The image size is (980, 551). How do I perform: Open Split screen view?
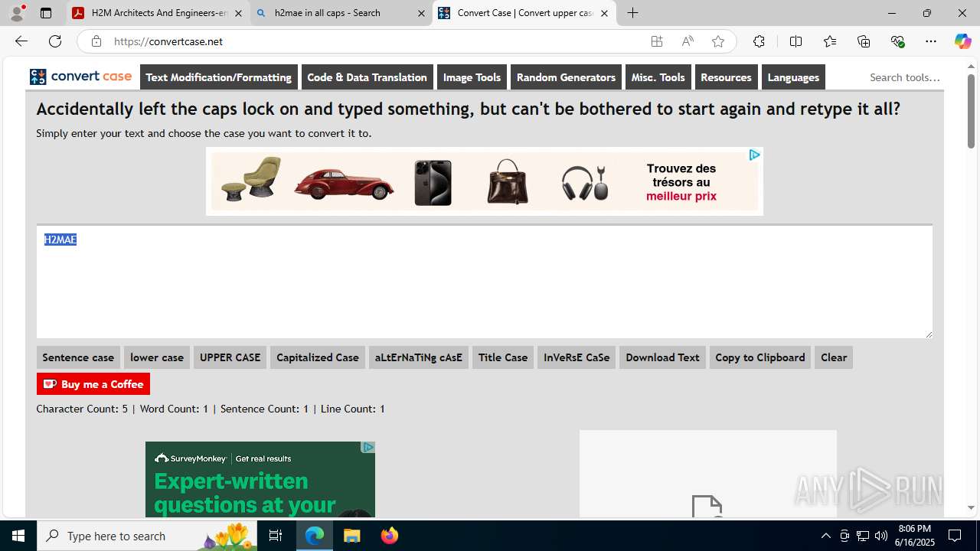pyautogui.click(x=795, y=41)
